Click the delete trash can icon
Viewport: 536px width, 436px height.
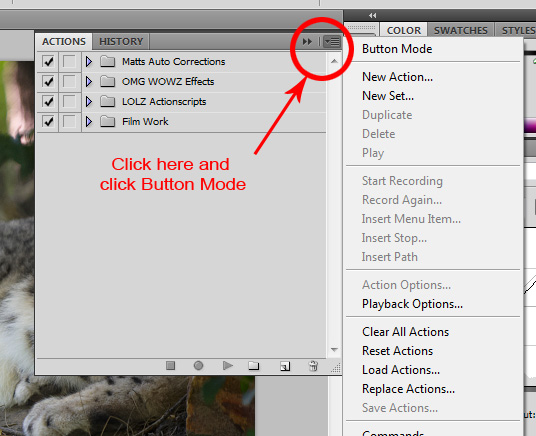[x=313, y=366]
